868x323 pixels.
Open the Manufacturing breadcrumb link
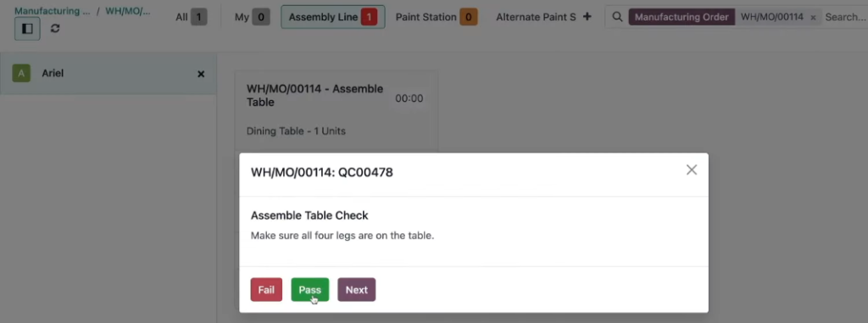point(52,11)
